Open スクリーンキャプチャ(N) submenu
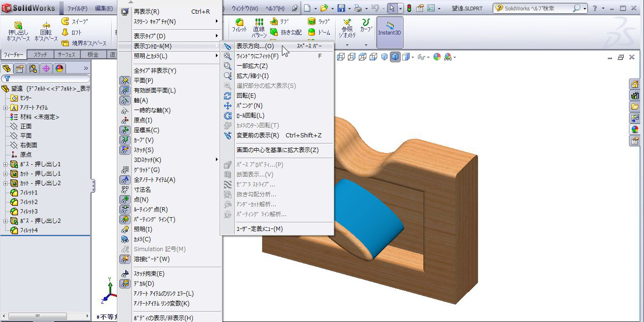 (x=170, y=22)
